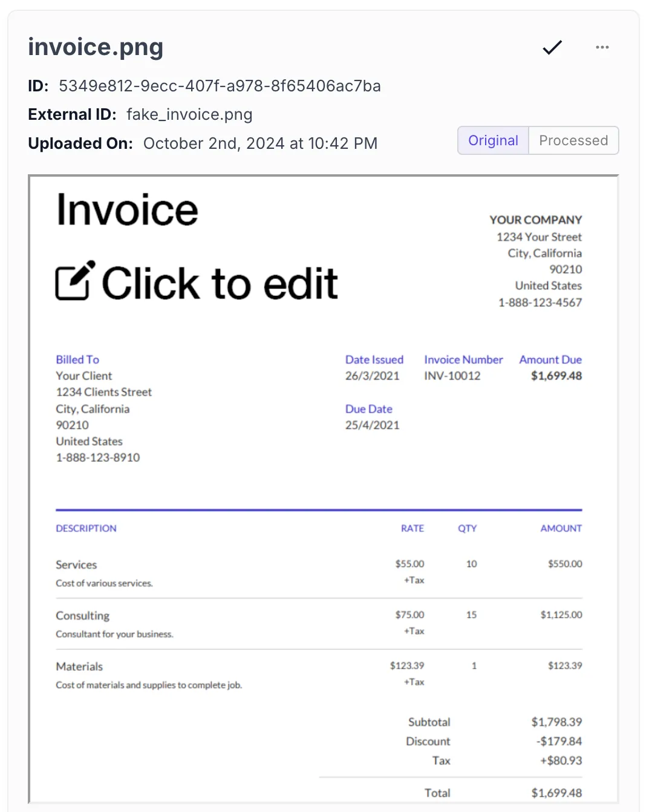652x812 pixels.
Task: Click the Due Date label
Action: click(x=369, y=409)
